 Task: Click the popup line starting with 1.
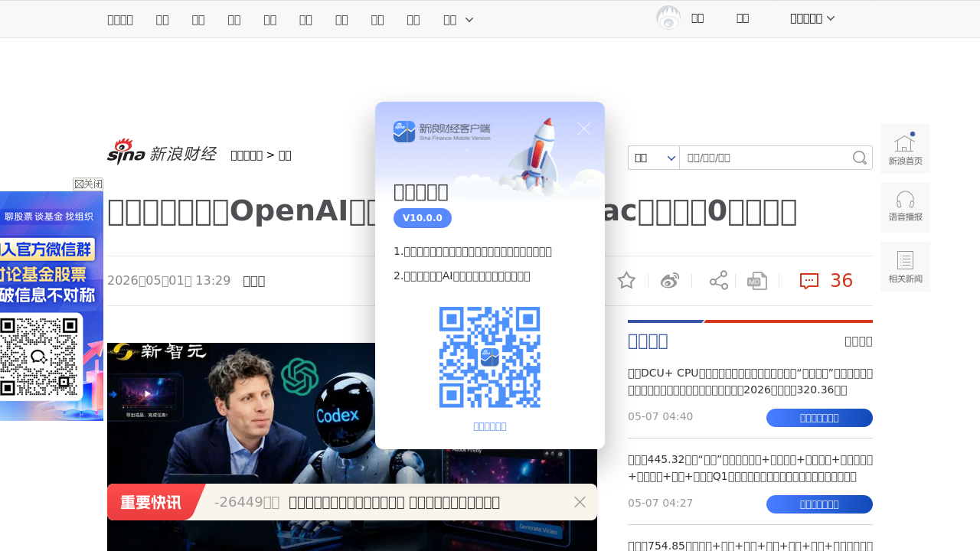tap(472, 251)
